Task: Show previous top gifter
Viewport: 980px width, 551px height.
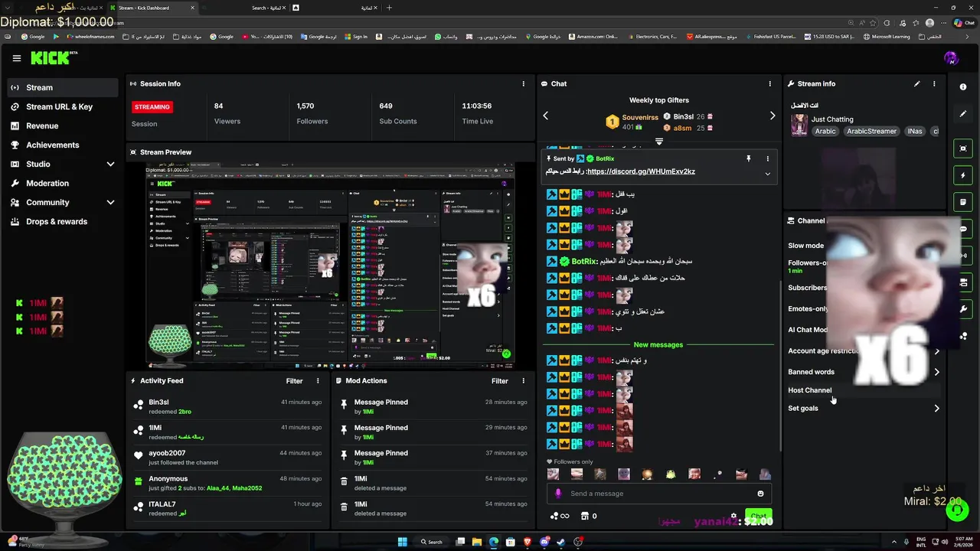Action: coord(546,116)
